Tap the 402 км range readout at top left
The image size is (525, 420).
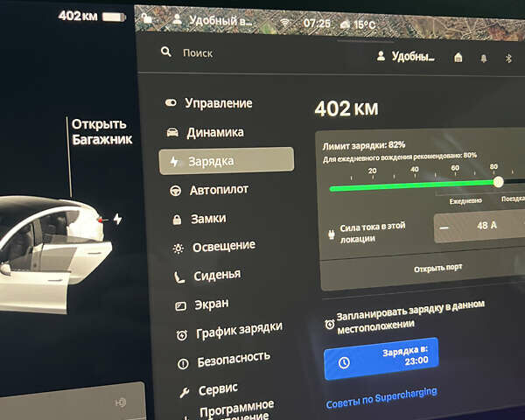tap(78, 16)
